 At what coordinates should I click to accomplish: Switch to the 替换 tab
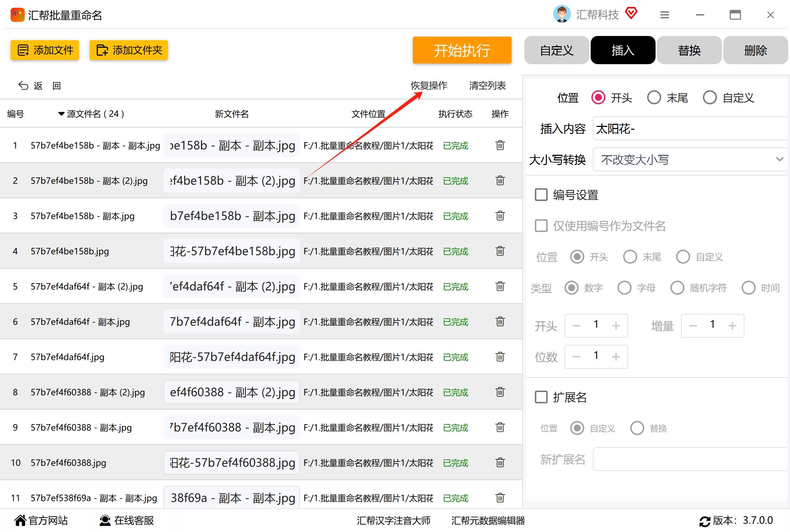pyautogui.click(x=689, y=50)
